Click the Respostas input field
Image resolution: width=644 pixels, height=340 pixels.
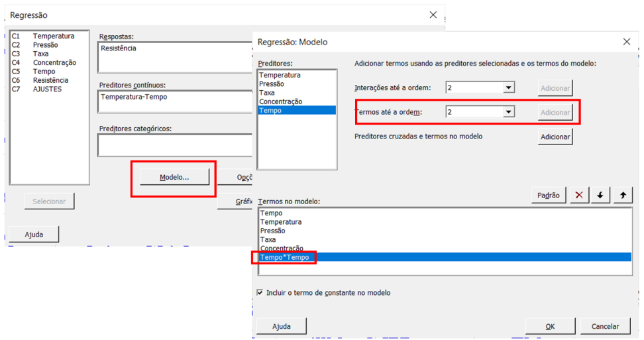pos(175,57)
